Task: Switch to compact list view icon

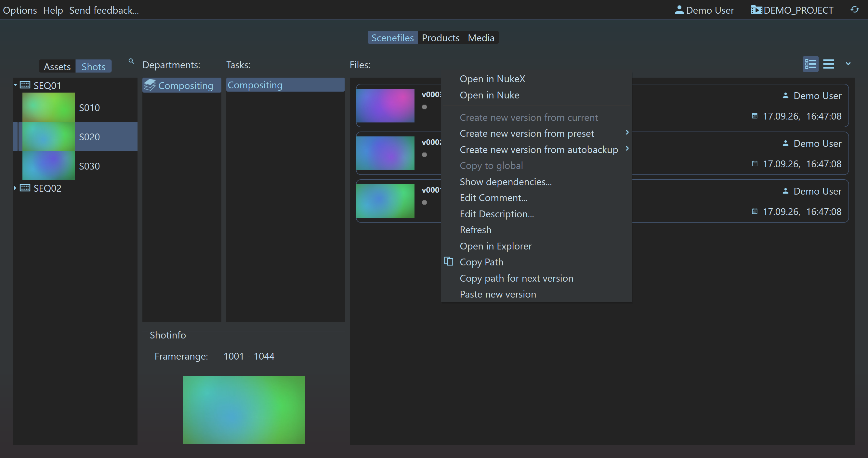Action: [829, 64]
